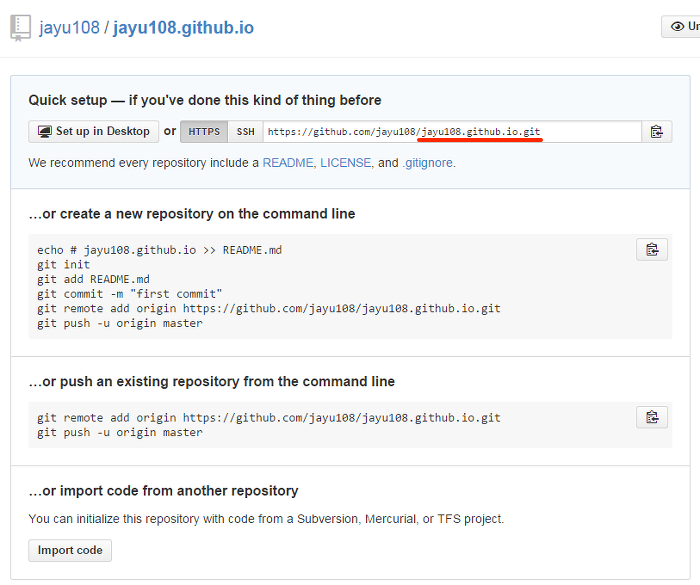
Task: Click the 'echo # jayu108.github.io >> README.md' line
Action: [159, 250]
